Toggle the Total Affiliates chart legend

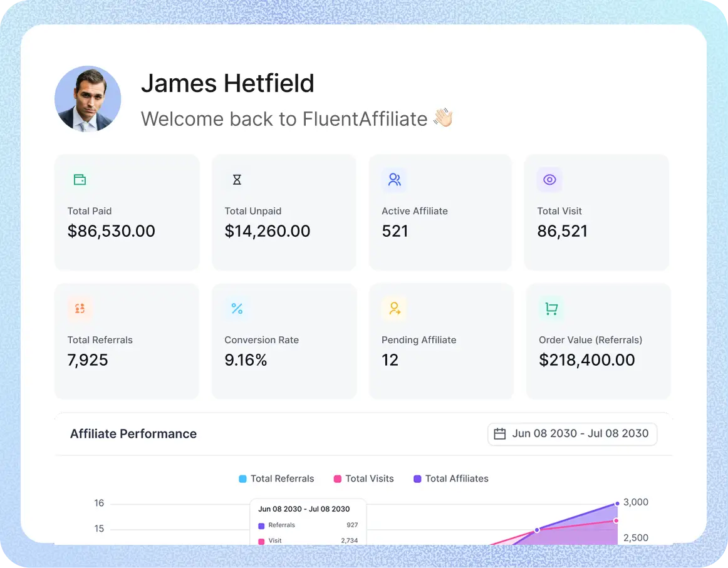tap(450, 478)
